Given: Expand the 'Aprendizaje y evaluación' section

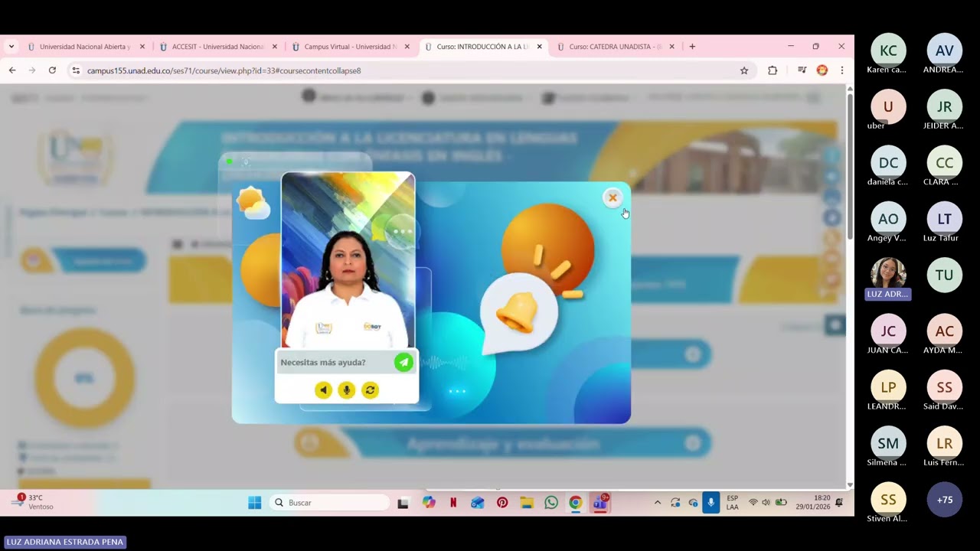Looking at the screenshot, I should tap(503, 444).
